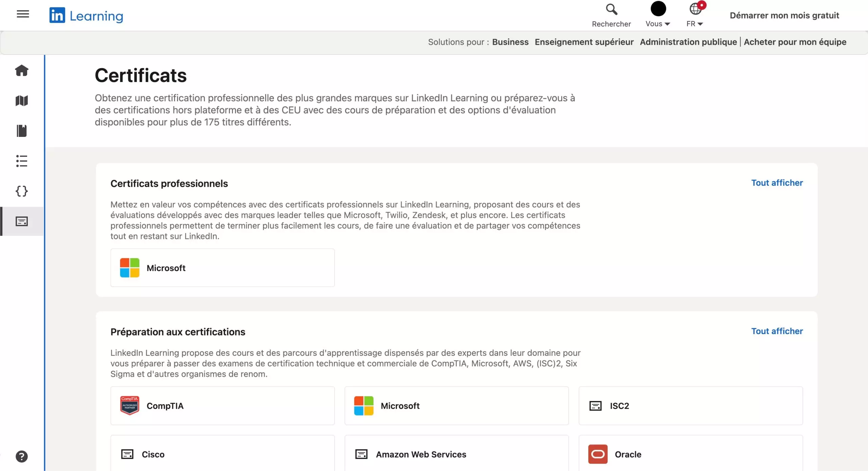Click Tout afficher for Préparation aux certifications
Viewport: 868px width, 471px height.
pos(777,331)
